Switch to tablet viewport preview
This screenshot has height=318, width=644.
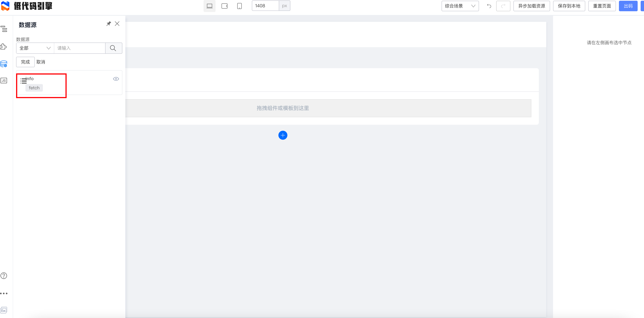[x=224, y=6]
